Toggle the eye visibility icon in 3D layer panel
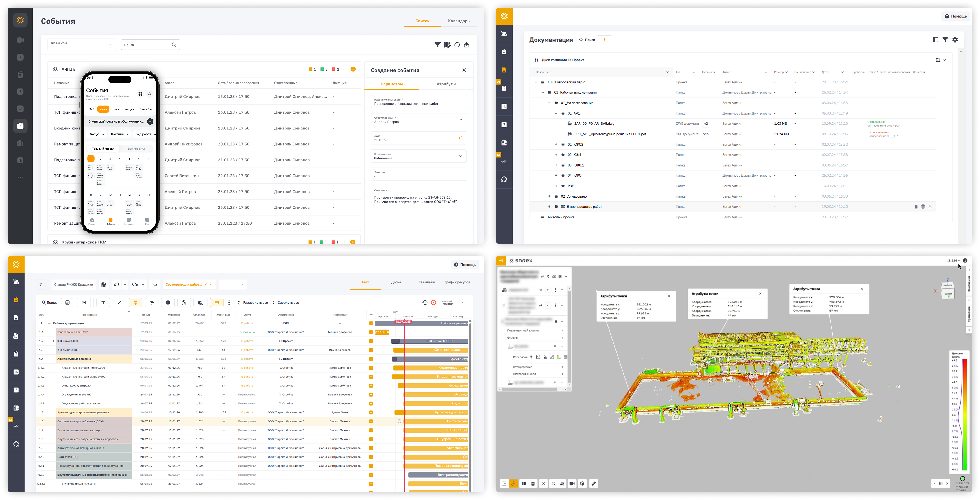 click(x=555, y=346)
